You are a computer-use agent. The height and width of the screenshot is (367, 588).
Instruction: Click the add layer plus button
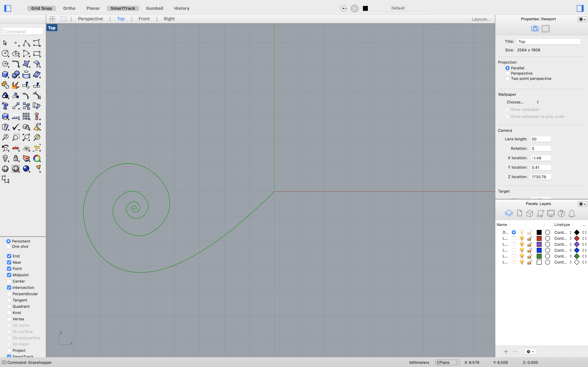[506, 351]
